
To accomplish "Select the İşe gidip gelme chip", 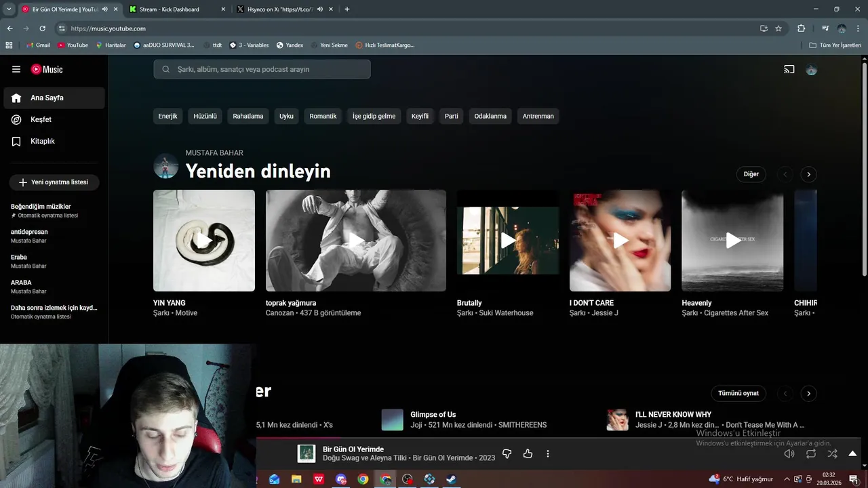I will click(374, 116).
